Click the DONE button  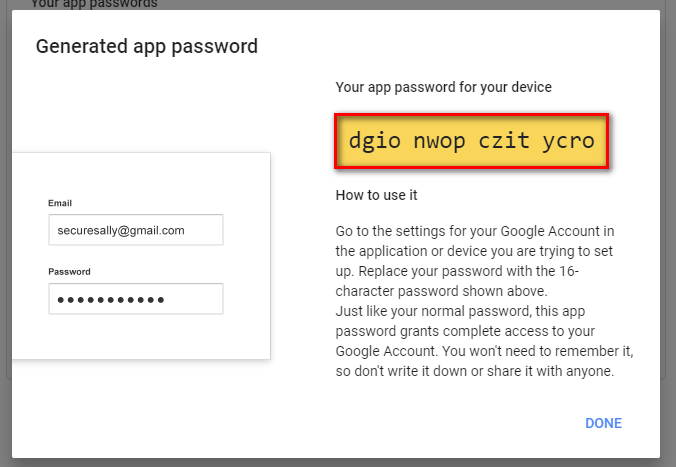603,423
